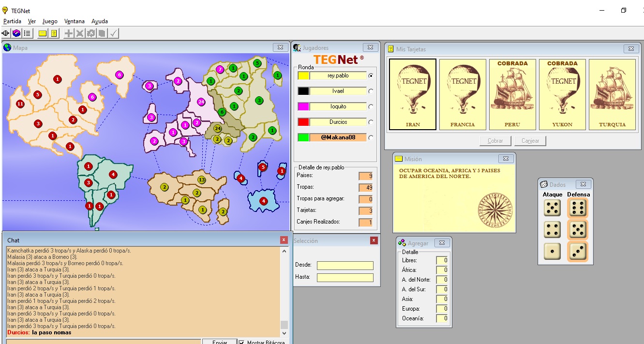The image size is (644, 344).
Task: Click the Oceanía value field in Agregar
Action: (442, 318)
